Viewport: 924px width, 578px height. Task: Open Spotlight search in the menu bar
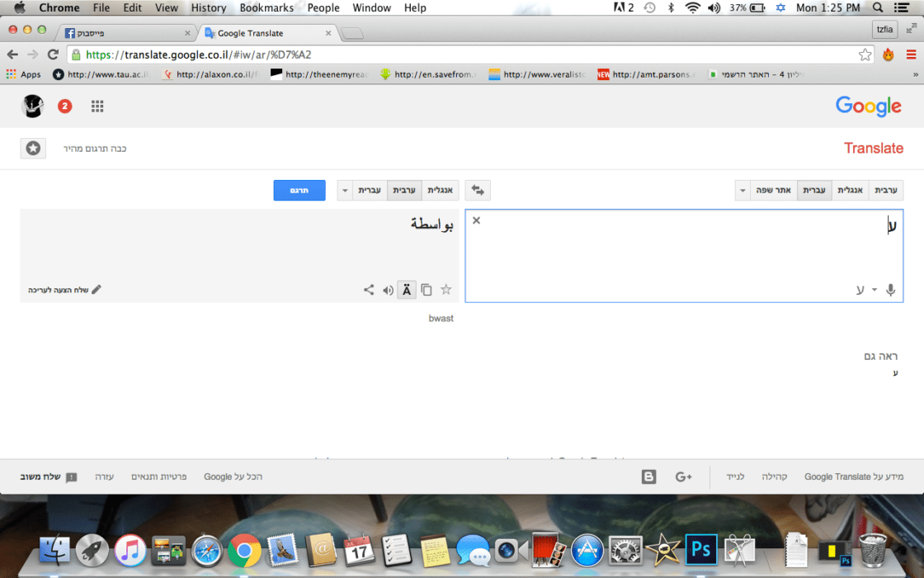coord(878,7)
